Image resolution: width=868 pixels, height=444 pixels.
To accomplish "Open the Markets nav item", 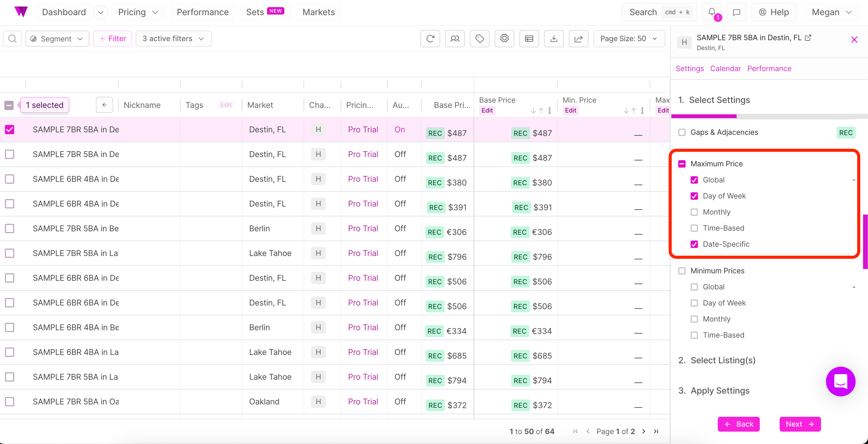I will point(318,12).
